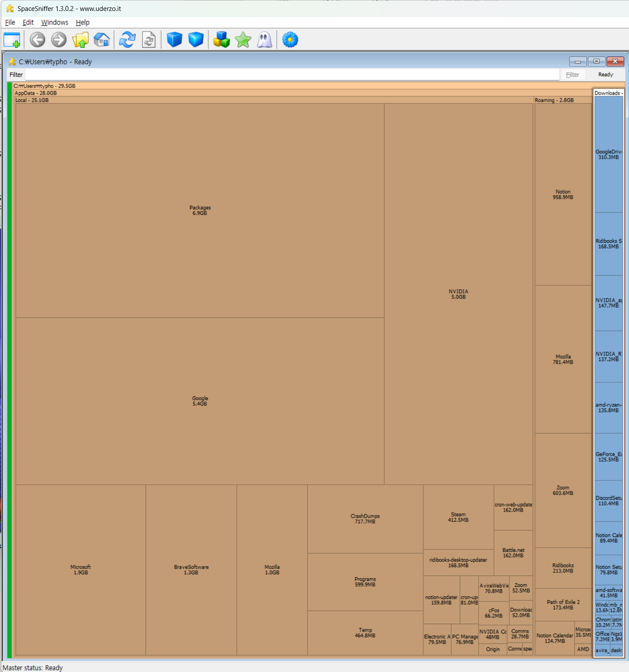Select the GeForce_Experience 125.5MB download file
The width and height of the screenshot is (629, 672).
609,457
